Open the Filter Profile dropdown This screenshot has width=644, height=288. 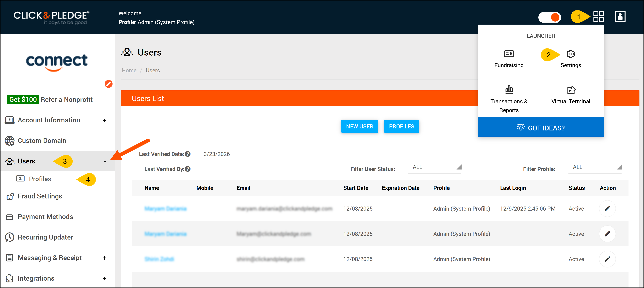click(x=595, y=167)
